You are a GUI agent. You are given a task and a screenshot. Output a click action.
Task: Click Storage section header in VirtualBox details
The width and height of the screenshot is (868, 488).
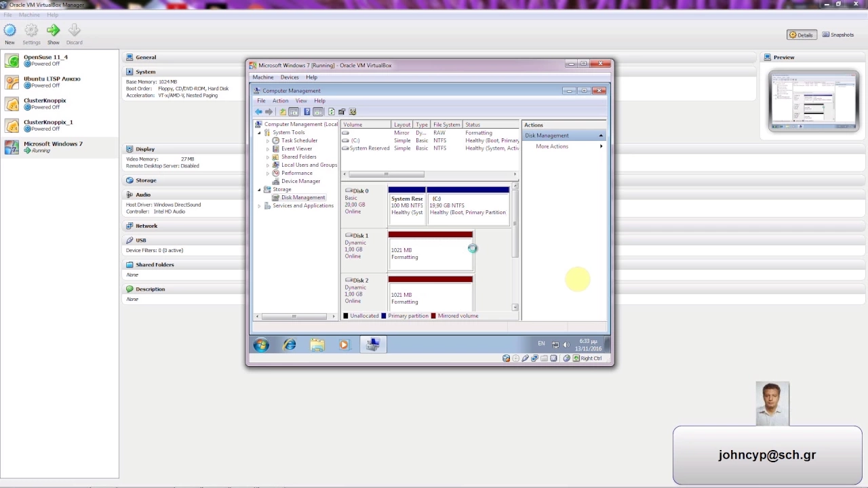click(146, 180)
